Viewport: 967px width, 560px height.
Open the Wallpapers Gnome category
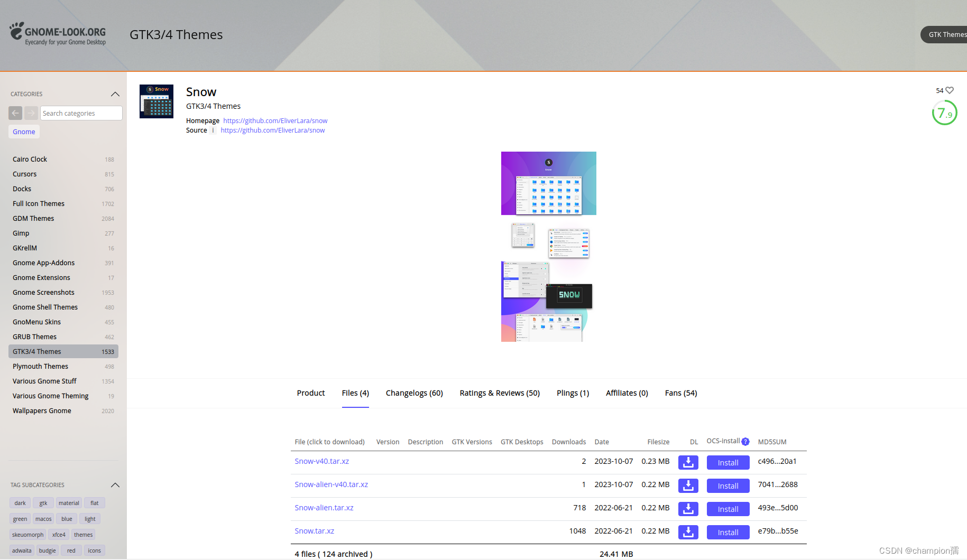(x=63, y=410)
